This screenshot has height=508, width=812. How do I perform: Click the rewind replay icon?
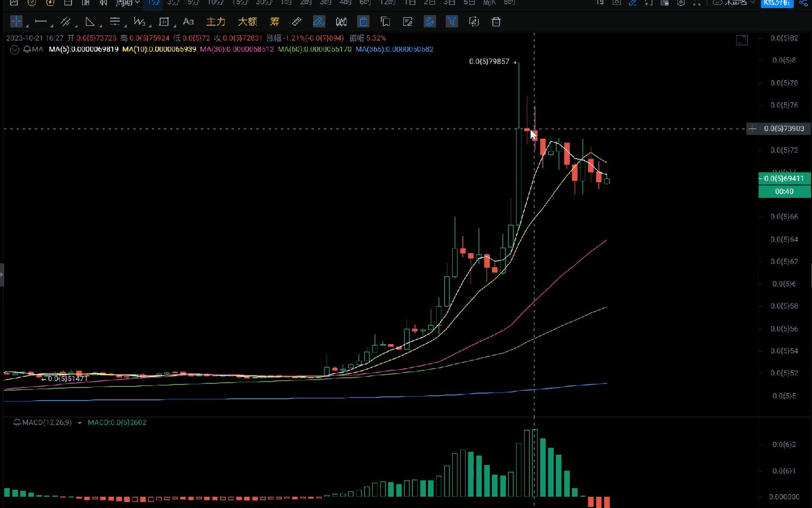[x=103, y=3]
